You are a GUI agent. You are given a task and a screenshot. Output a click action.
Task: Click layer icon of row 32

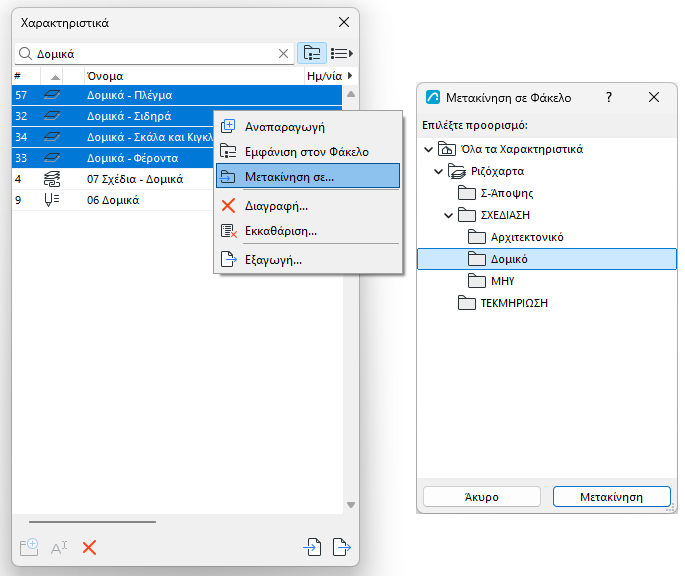coord(52,116)
